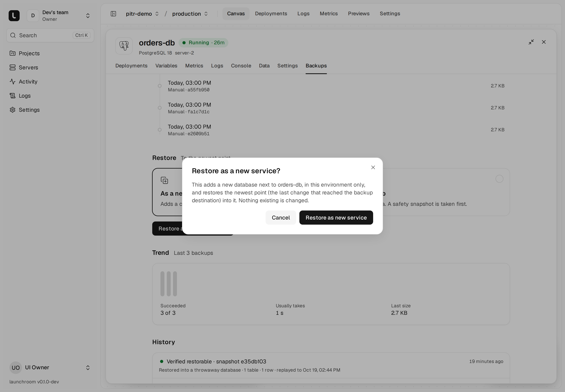Switch to the Canvas tab
The image size is (565, 392).
click(x=236, y=14)
